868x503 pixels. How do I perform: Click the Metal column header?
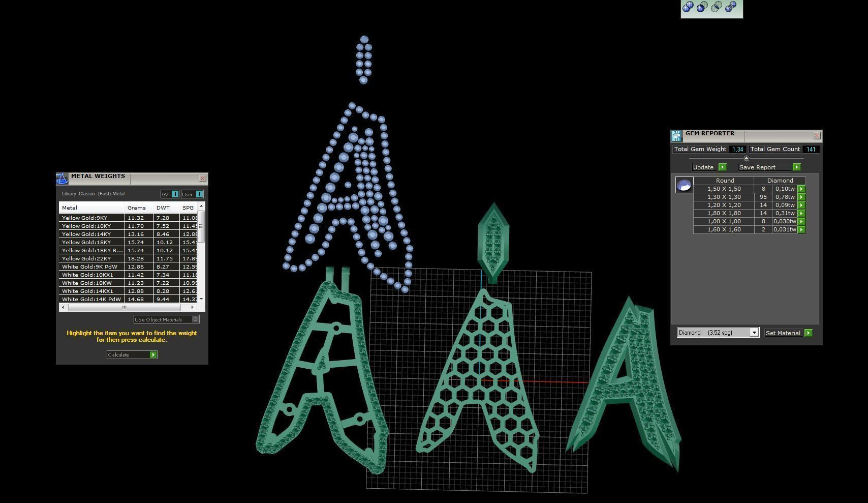91,208
